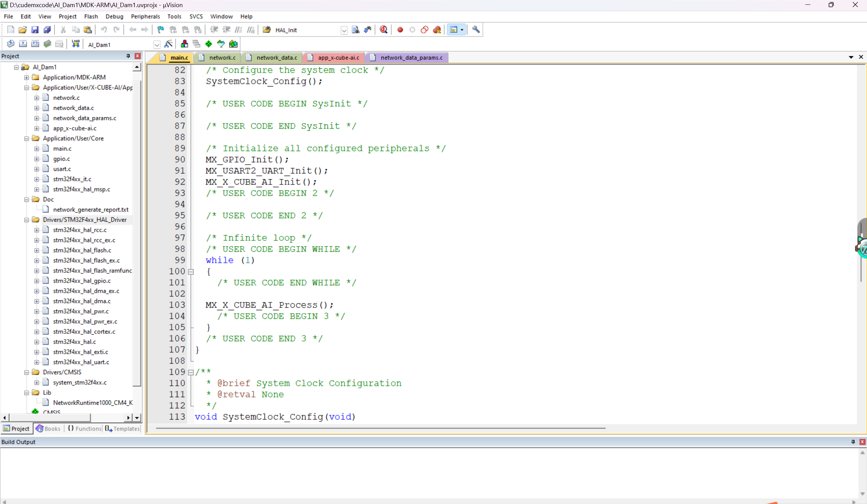Screen dimensions: 867x504
Task: Switch to the network_data.c tab
Action: [275, 58]
